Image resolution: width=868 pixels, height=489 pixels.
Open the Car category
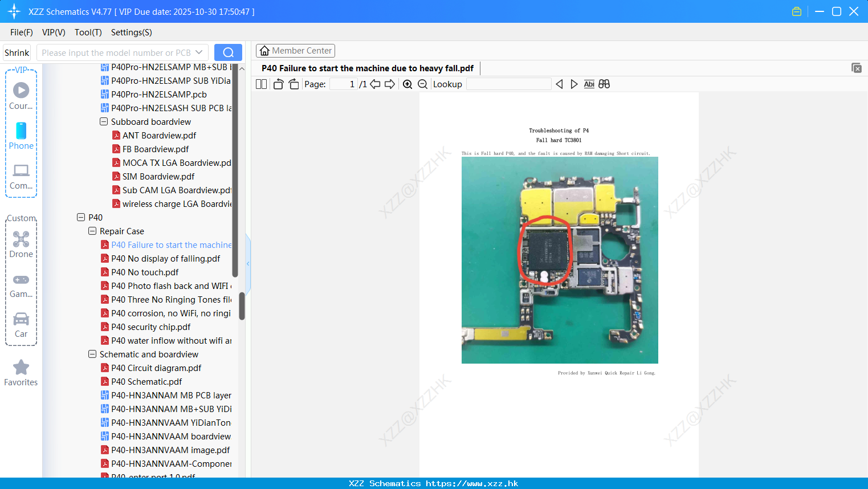tap(21, 325)
